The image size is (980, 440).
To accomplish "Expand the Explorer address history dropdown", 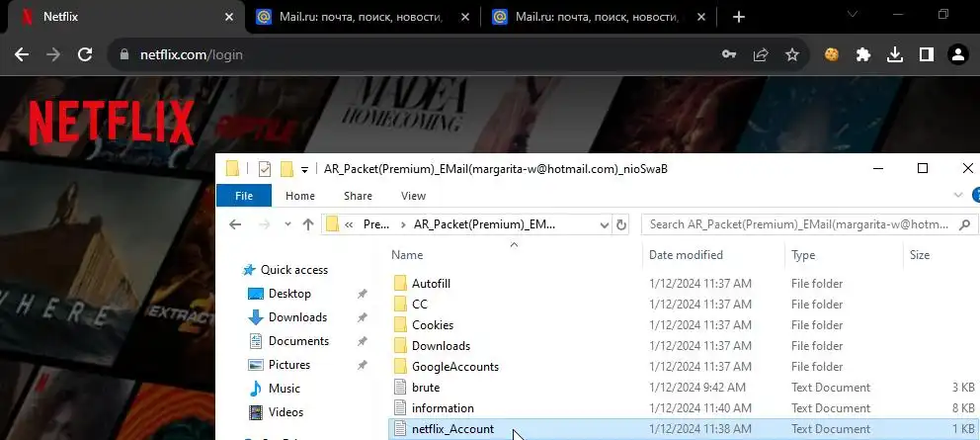I will (x=605, y=224).
